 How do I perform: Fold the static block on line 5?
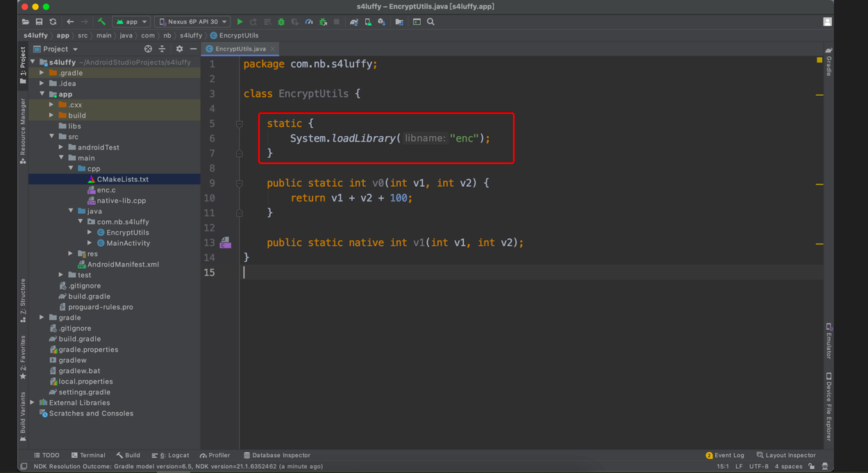point(239,124)
